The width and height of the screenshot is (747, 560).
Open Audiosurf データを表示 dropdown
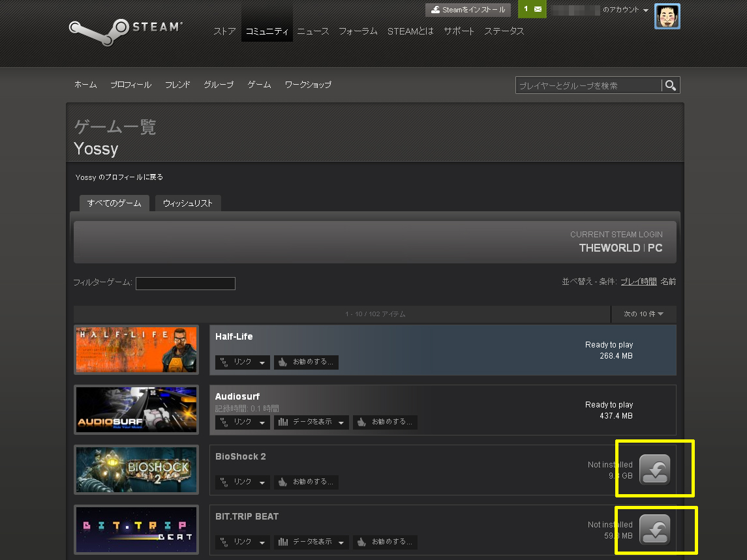click(x=312, y=422)
